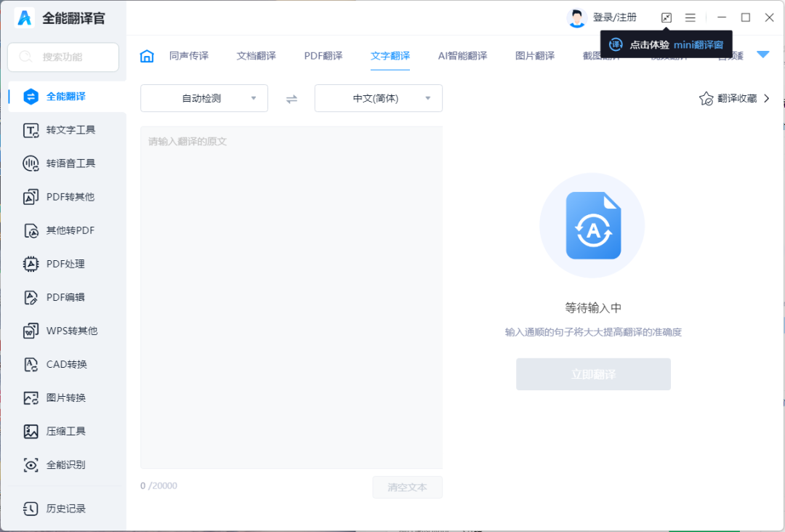Open the mini translation window icon
The height and width of the screenshot is (532, 785).
[x=666, y=17]
